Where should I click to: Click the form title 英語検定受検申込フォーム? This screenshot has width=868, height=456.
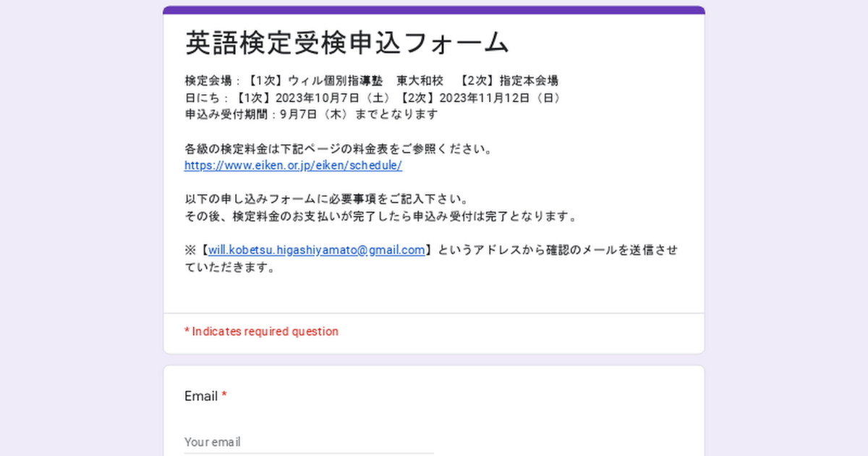(347, 43)
